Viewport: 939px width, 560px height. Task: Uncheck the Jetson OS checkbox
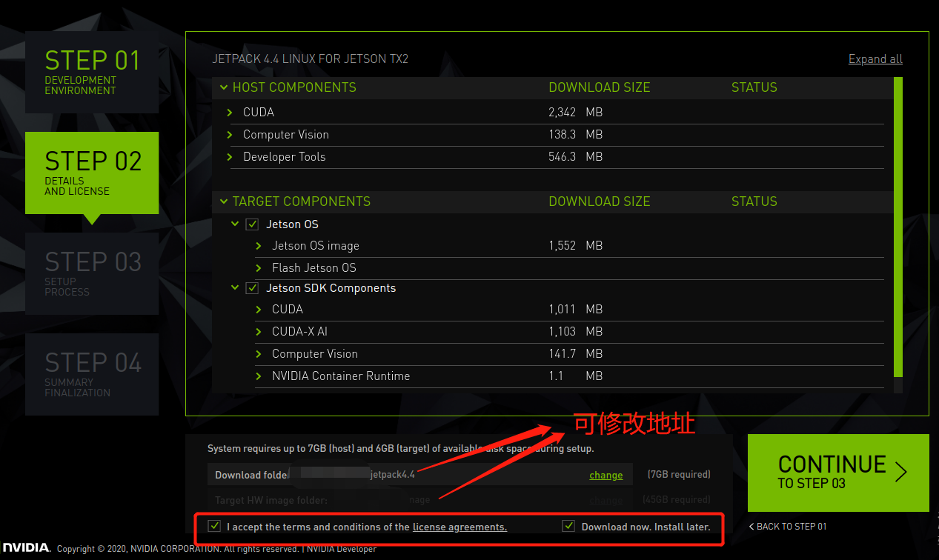click(252, 224)
